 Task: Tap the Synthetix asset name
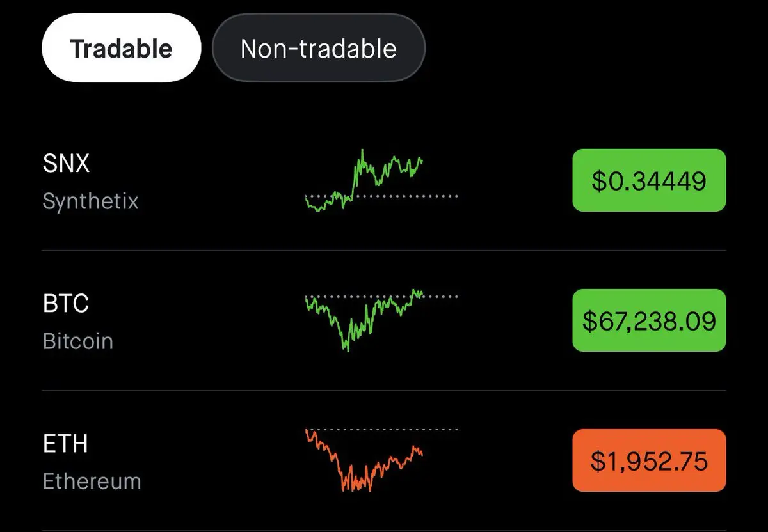[x=90, y=201]
